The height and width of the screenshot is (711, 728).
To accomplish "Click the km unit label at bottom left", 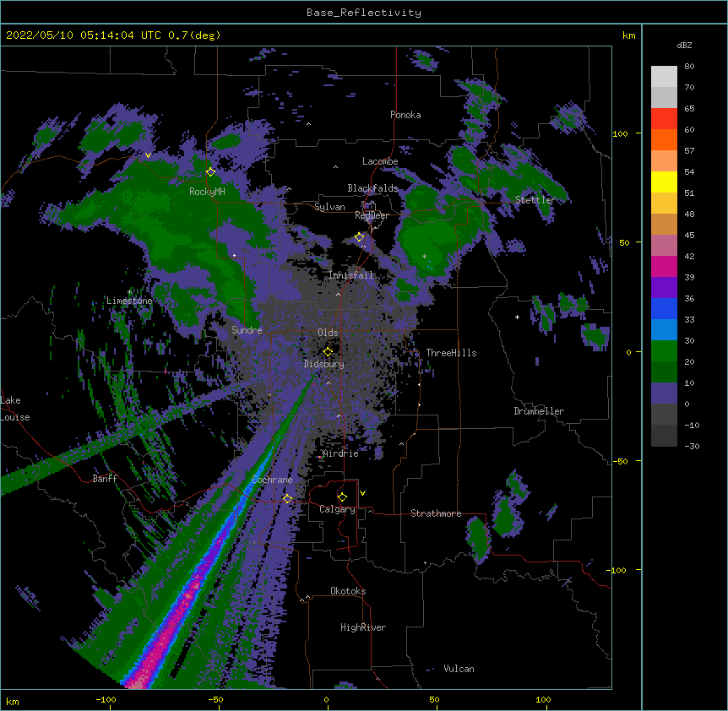I will [13, 701].
